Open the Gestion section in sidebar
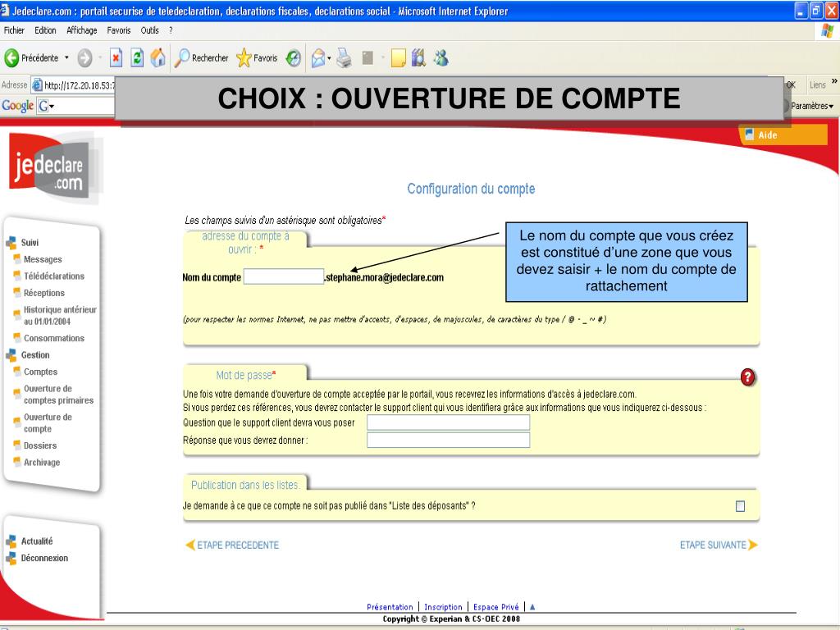 [x=35, y=354]
